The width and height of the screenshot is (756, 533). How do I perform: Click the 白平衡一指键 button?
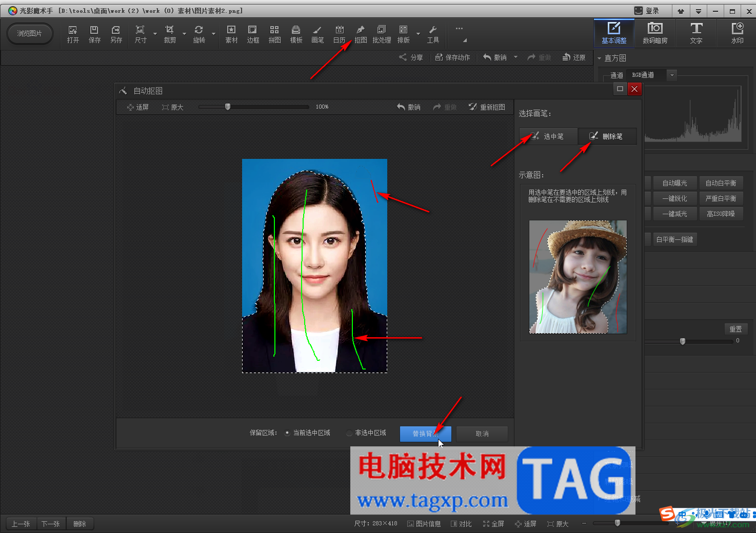click(674, 239)
